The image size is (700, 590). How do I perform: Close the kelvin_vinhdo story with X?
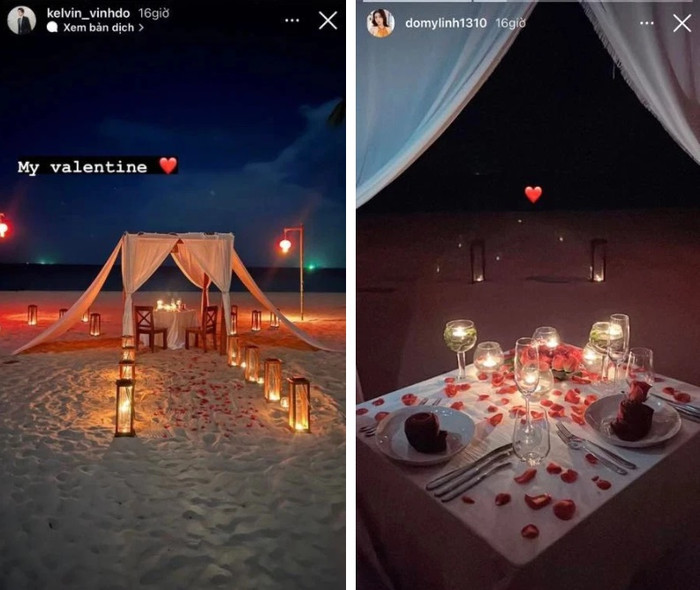pyautogui.click(x=328, y=21)
